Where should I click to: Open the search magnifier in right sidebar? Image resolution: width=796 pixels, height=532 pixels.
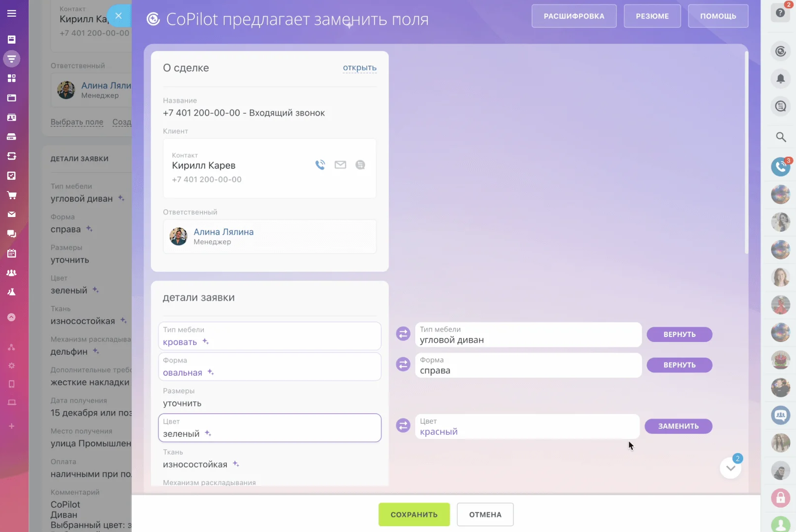pyautogui.click(x=780, y=137)
